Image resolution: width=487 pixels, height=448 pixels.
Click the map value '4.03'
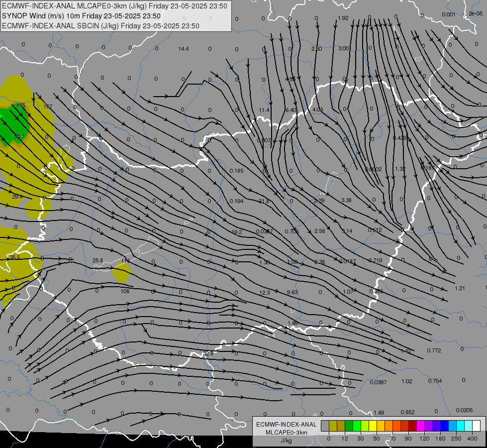pyautogui.click(x=318, y=110)
